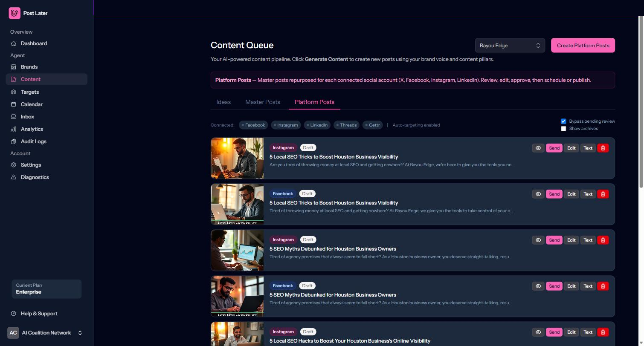Click Text on Instagram SEO Myths post
The width and height of the screenshot is (644, 346).
[x=588, y=240]
